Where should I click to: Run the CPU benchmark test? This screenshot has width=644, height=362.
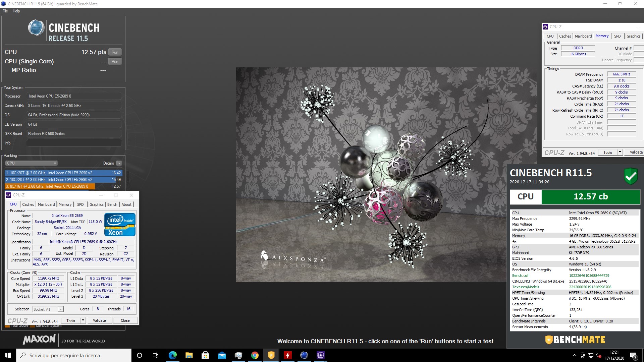coord(115,52)
